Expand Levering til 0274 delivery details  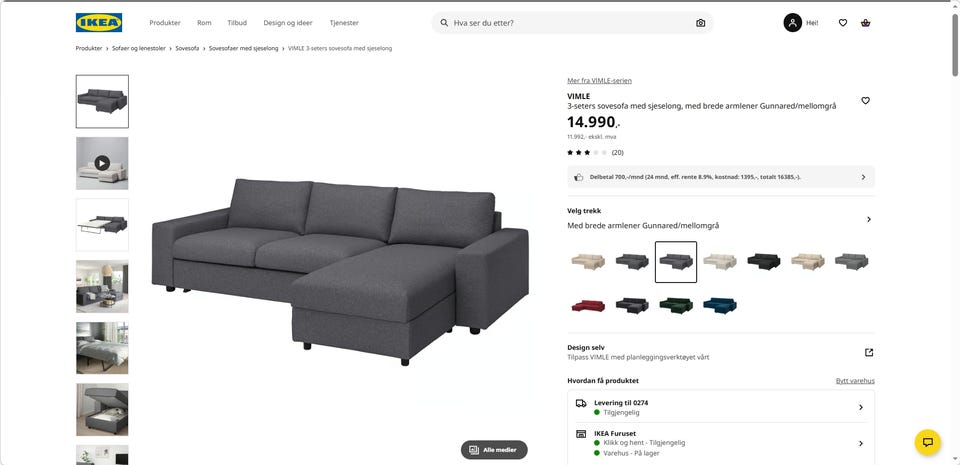point(721,407)
